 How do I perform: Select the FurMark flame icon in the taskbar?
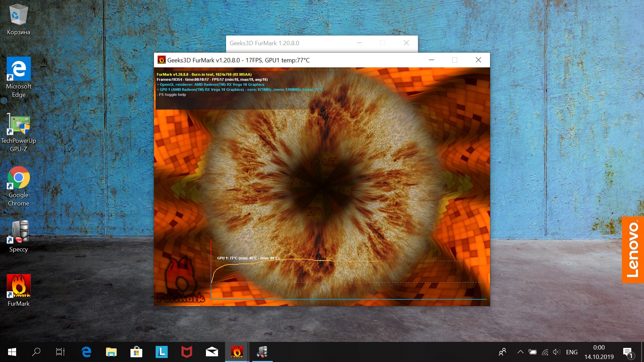[x=236, y=352]
